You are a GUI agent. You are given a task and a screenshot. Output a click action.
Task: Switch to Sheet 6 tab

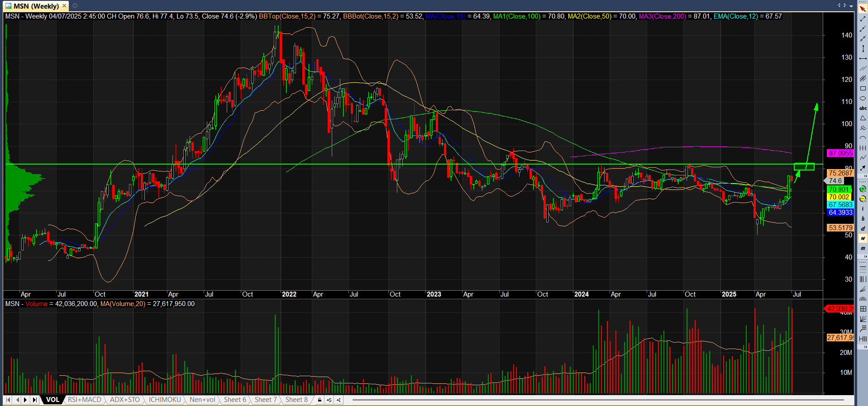pyautogui.click(x=235, y=400)
